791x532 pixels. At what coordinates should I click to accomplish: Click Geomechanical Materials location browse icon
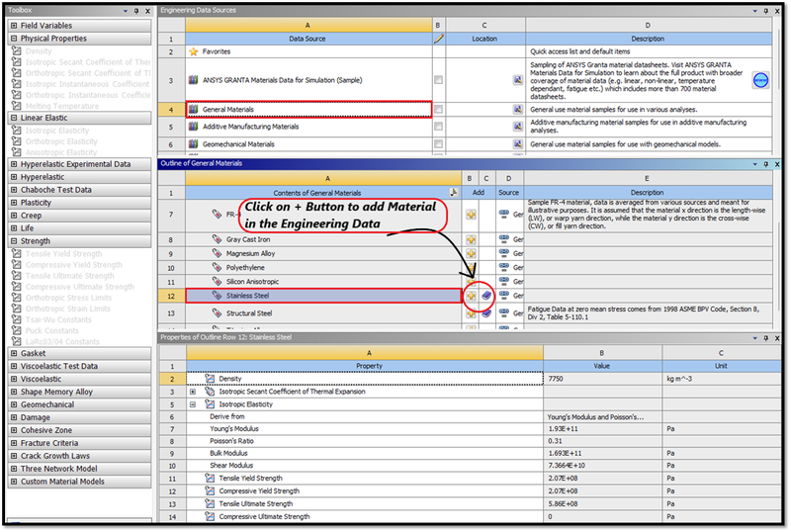[x=517, y=144]
